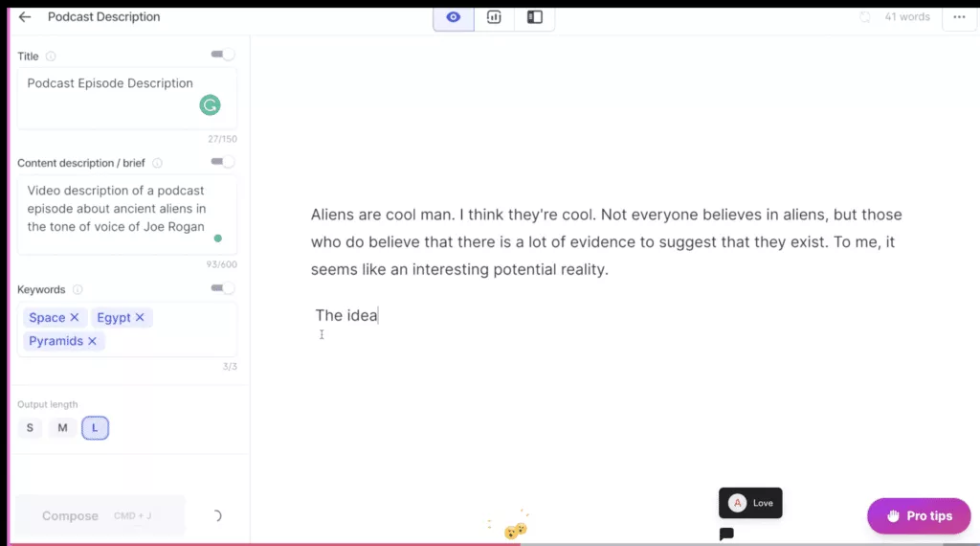Remove the Egypt keyword tag

(x=140, y=317)
